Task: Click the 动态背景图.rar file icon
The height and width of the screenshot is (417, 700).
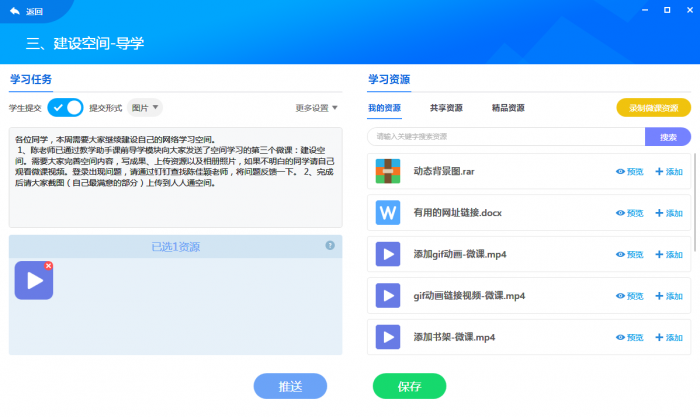Action: [388, 171]
